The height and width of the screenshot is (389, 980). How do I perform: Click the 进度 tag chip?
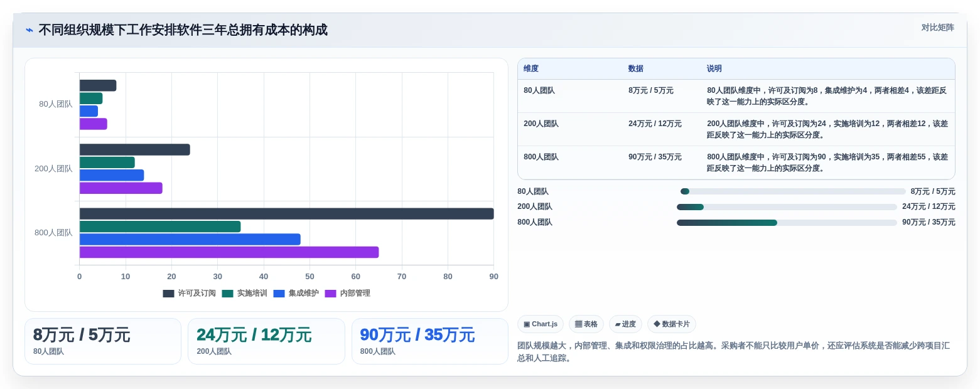[x=625, y=324]
